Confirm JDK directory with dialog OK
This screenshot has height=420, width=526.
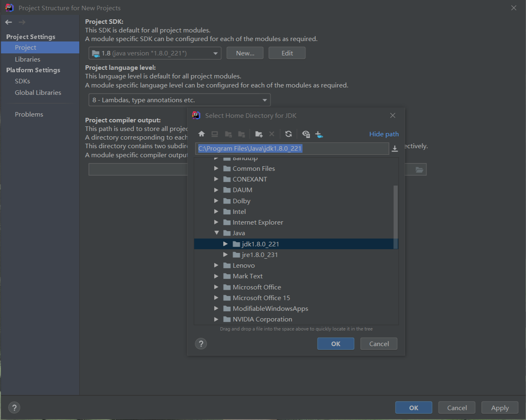pyautogui.click(x=336, y=344)
